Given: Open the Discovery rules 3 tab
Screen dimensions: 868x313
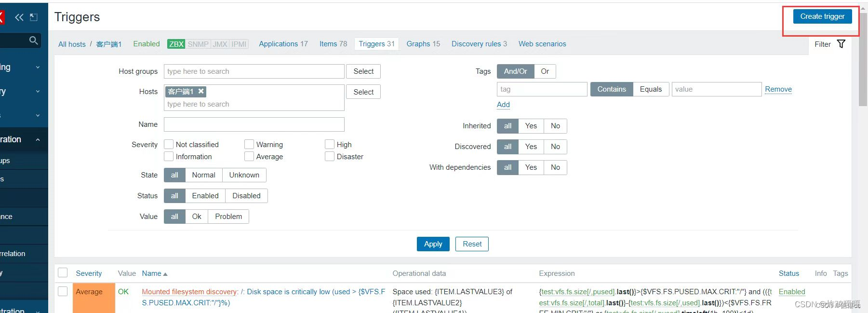Looking at the screenshot, I should [479, 44].
